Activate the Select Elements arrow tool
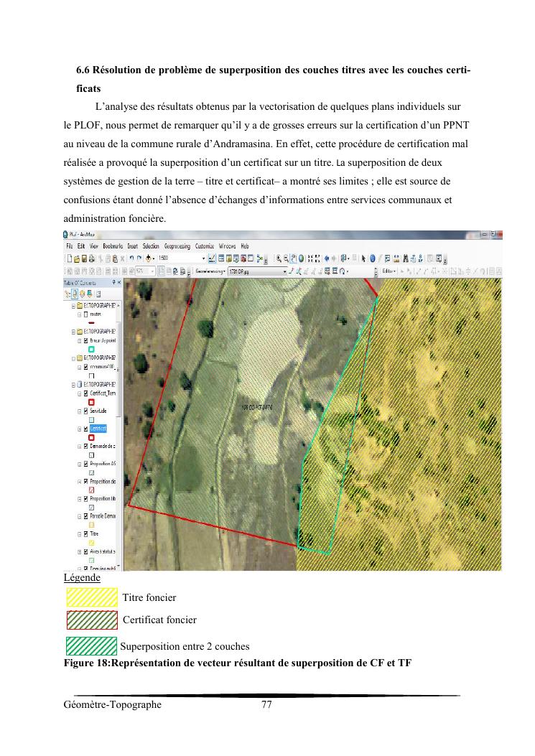The image size is (535, 756). [364, 258]
